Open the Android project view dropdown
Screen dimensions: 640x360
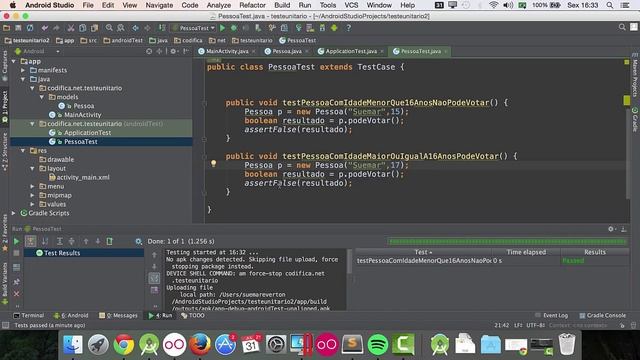coord(37,51)
